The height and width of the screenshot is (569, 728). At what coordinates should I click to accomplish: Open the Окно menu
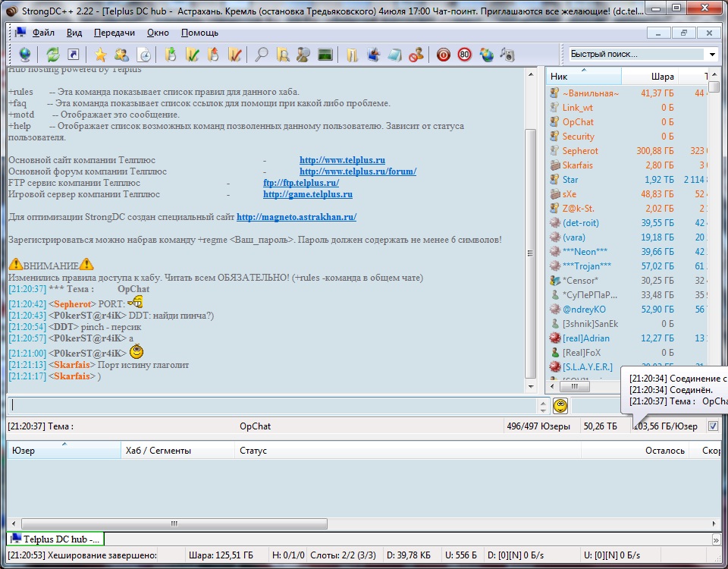click(x=158, y=33)
